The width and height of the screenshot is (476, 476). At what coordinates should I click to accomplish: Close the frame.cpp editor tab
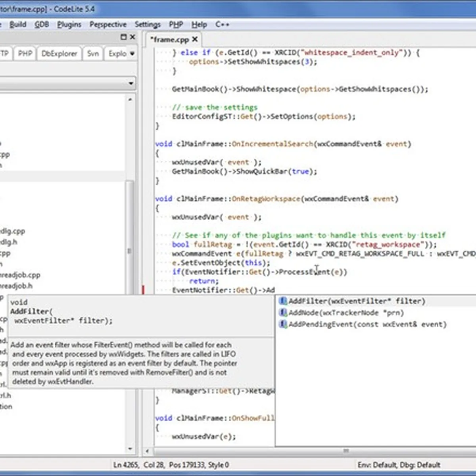(195, 39)
